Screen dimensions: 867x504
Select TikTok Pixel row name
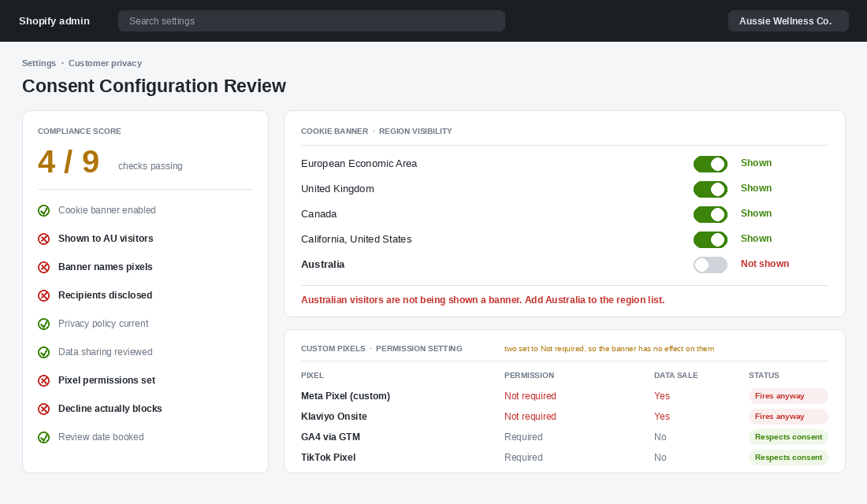coord(329,457)
